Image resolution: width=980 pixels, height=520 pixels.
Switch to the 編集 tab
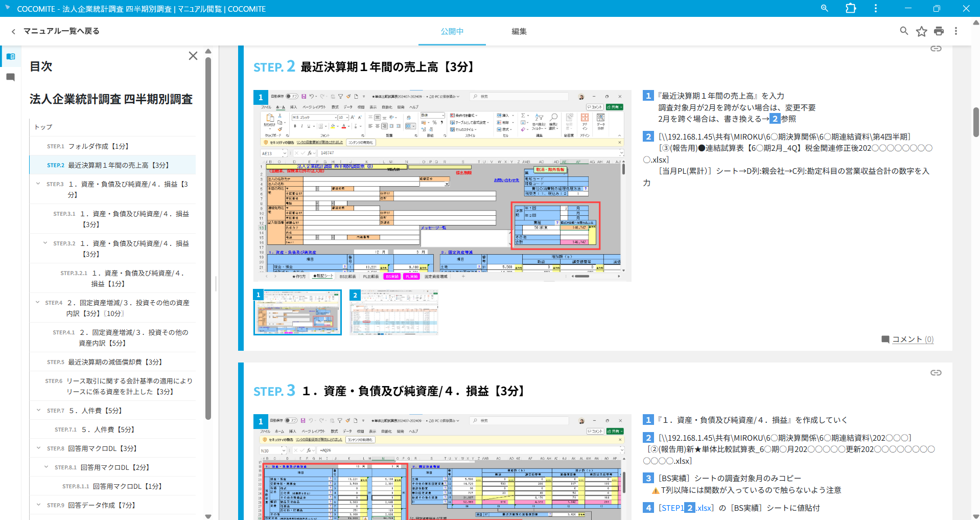pos(519,31)
